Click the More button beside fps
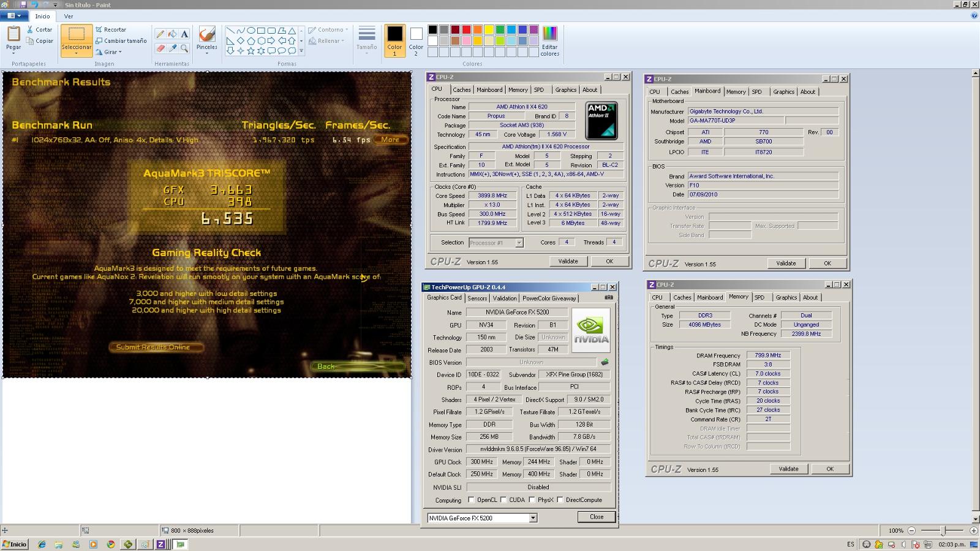The width and height of the screenshot is (980, 551). click(390, 140)
